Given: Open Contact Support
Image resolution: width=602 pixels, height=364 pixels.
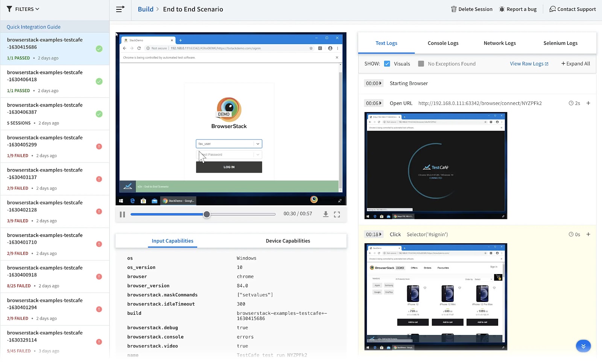Looking at the screenshot, I should click(572, 9).
